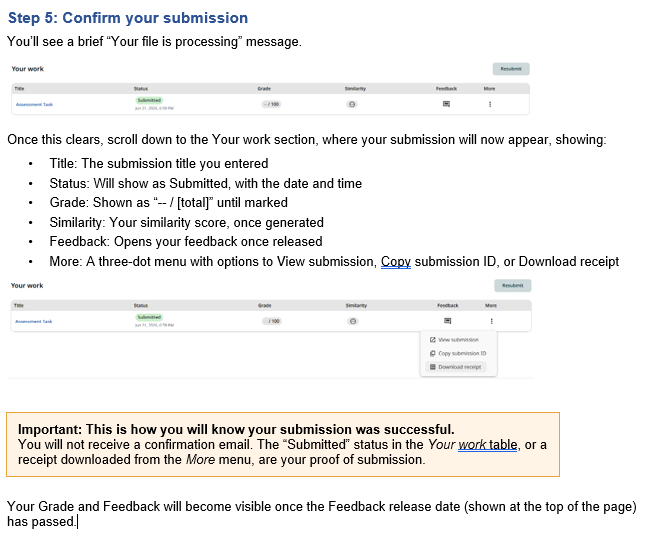Click the similarity score icon in first table
Viewport: 645px width, 542px height.
coord(352,104)
